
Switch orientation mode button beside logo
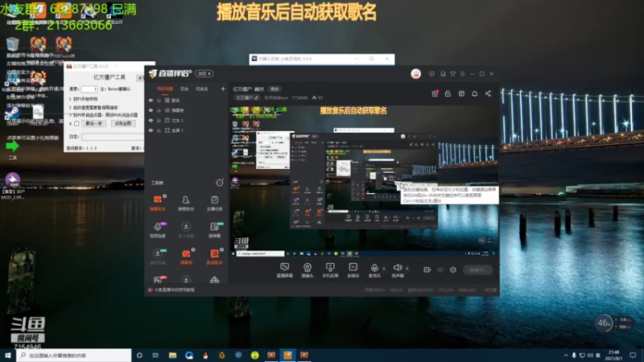tap(204, 73)
